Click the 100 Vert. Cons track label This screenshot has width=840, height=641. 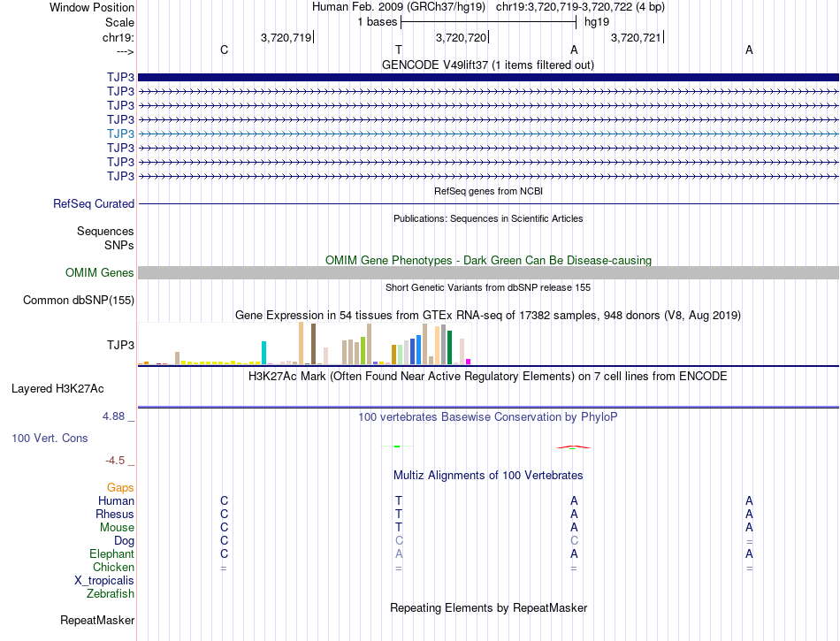tap(50, 438)
